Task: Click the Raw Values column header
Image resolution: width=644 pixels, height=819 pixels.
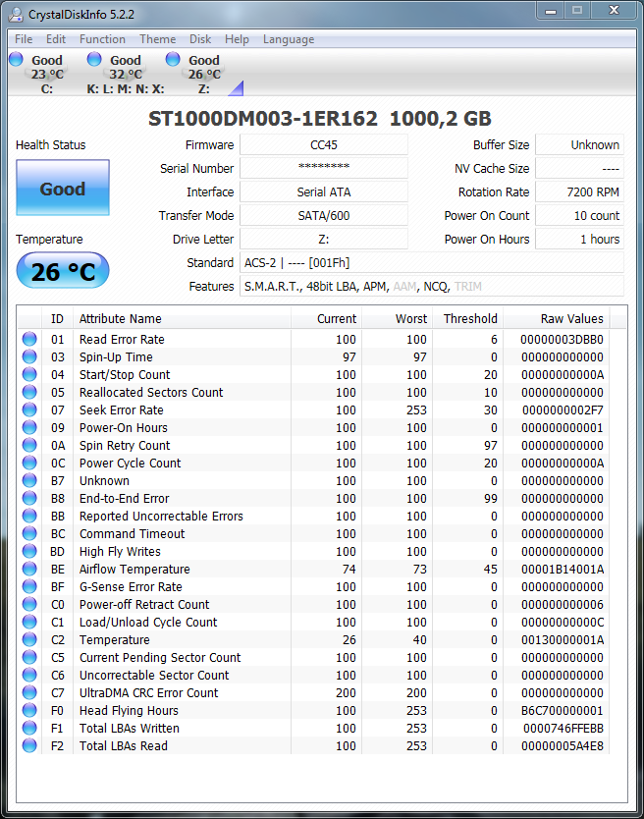Action: [x=557, y=318]
